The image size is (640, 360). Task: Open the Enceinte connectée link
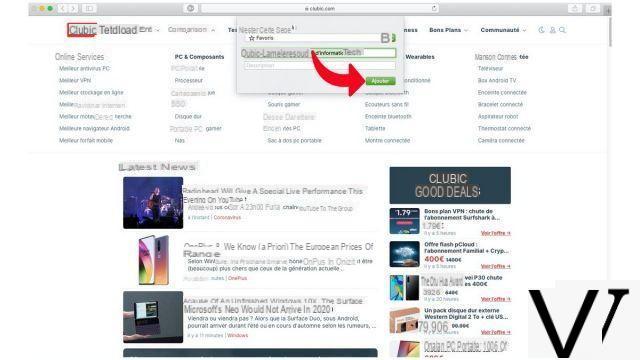click(x=502, y=93)
